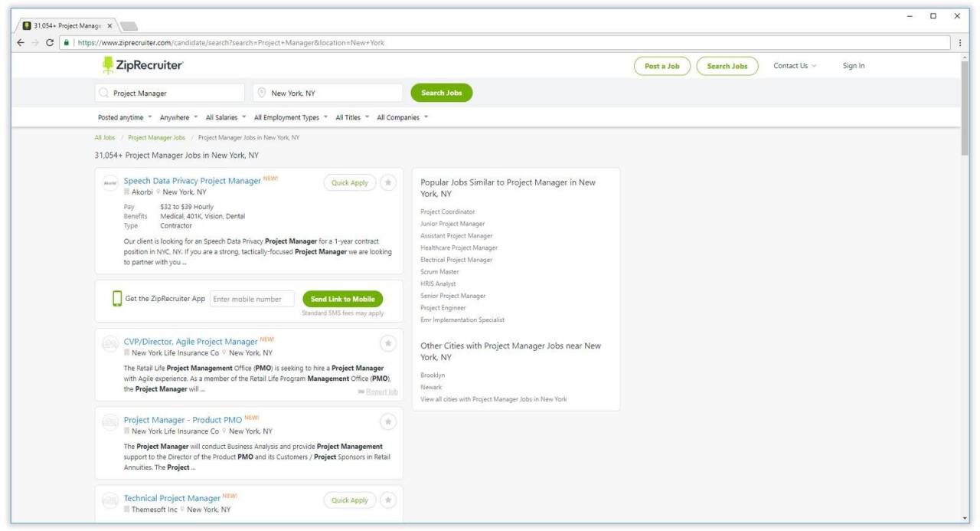This screenshot has width=980, height=531.
Task: Open Project Manager - Product PMO job title
Action: [x=183, y=420]
